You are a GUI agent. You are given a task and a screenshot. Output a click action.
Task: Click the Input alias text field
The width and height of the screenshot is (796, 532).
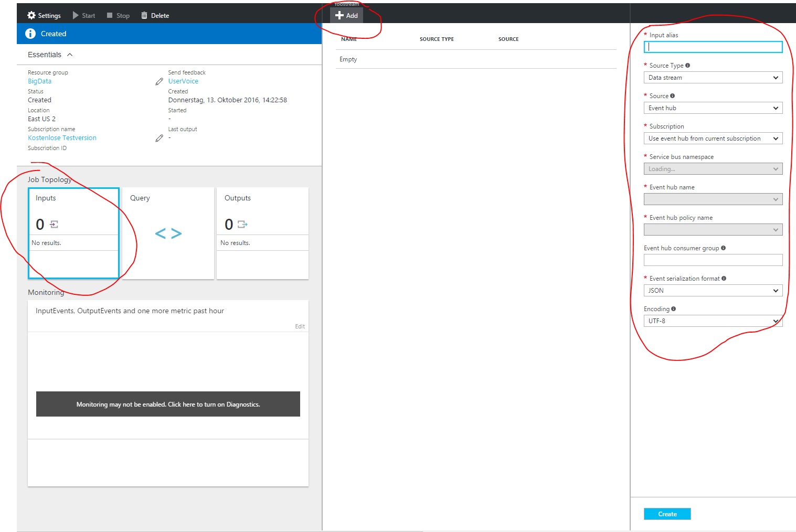point(713,47)
